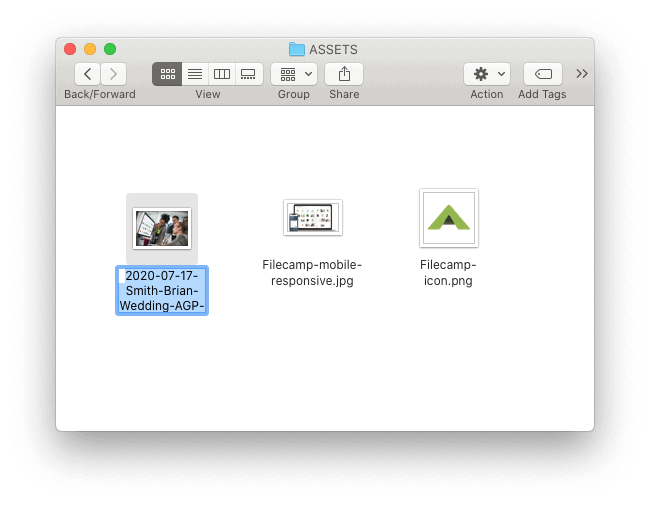
Task: Open the Group dropdown
Action: 294,74
